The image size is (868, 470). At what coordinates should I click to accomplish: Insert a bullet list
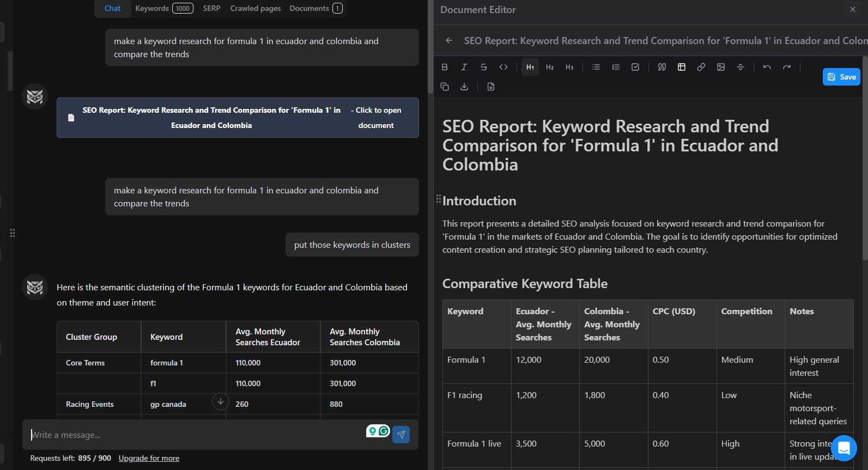(596, 67)
